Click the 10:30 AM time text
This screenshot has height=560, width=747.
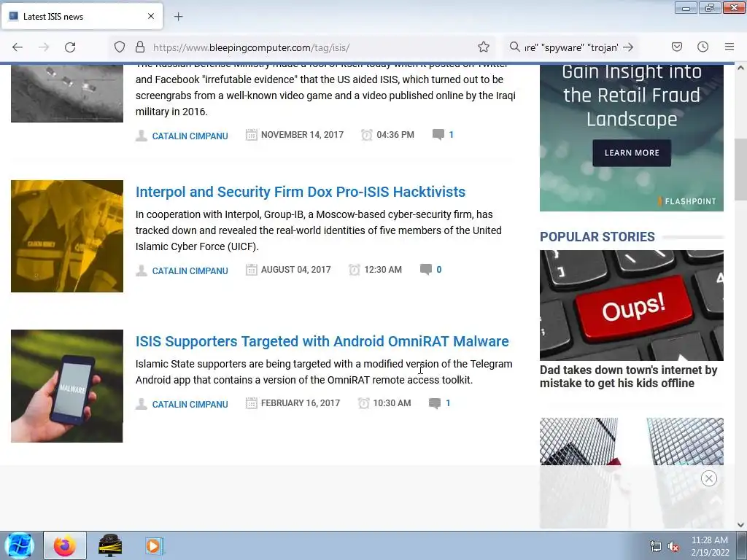pyautogui.click(x=392, y=403)
